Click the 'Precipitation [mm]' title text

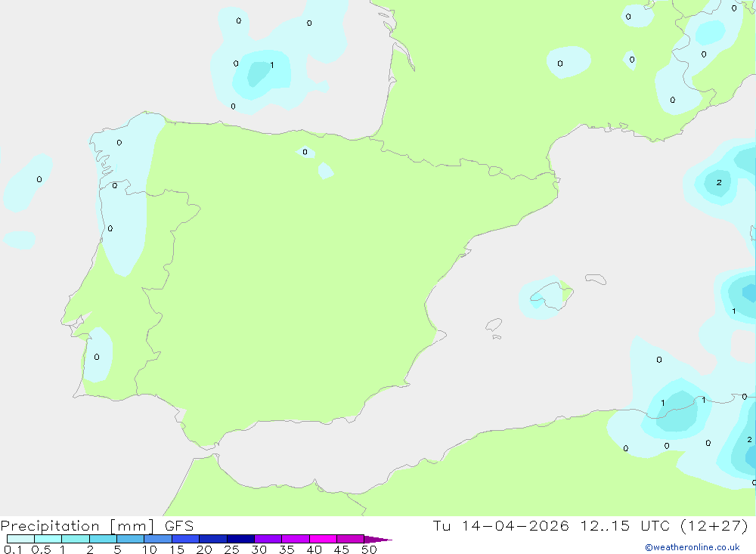click(77, 526)
